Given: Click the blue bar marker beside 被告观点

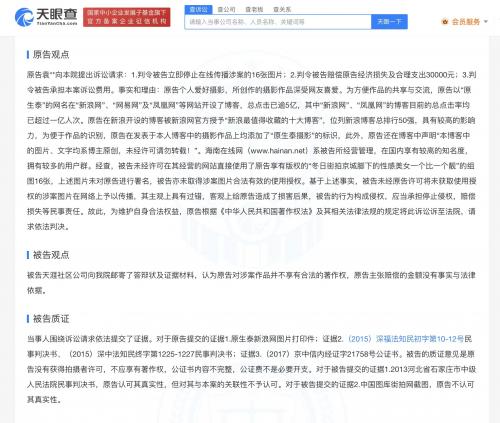Looking at the screenshot, I should tap(28, 255).
